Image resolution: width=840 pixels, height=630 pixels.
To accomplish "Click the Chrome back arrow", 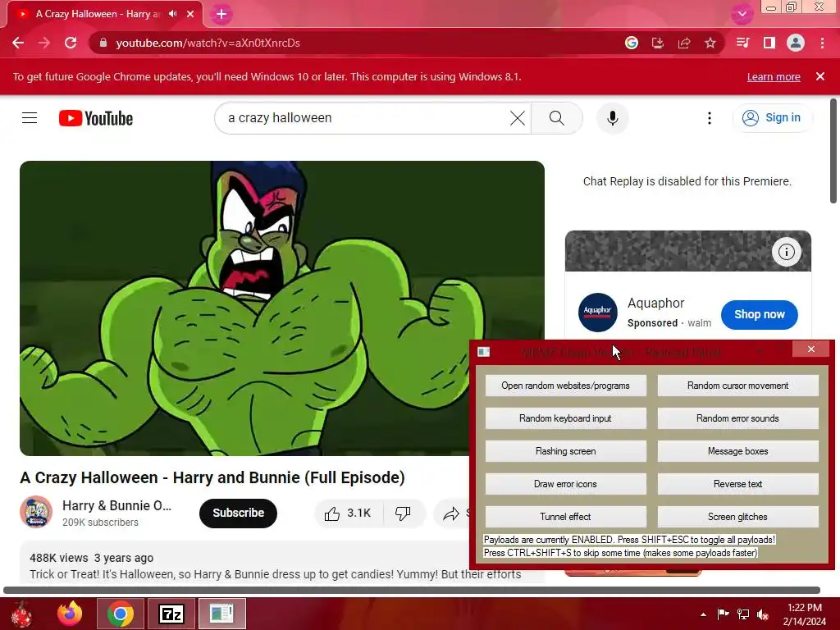I will click(x=18, y=43).
